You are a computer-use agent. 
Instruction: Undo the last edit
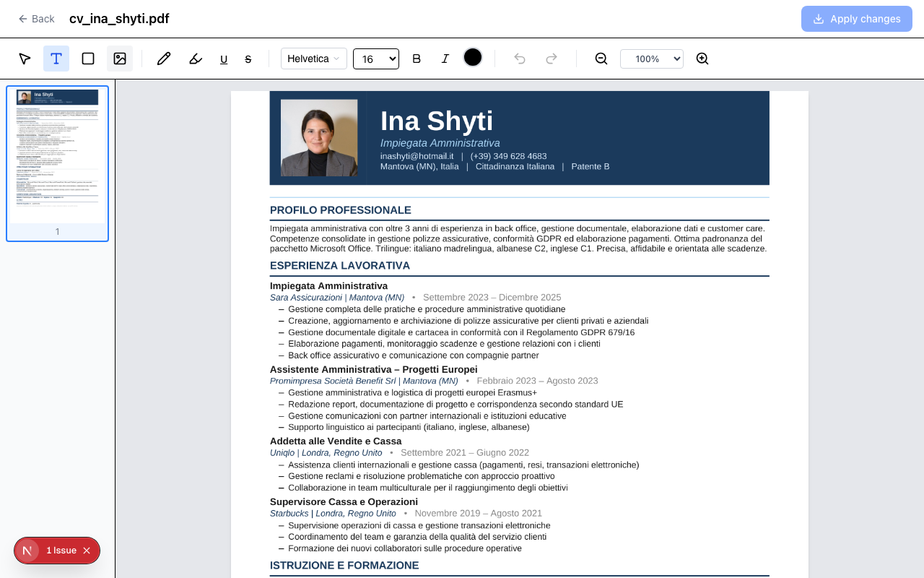pos(520,59)
